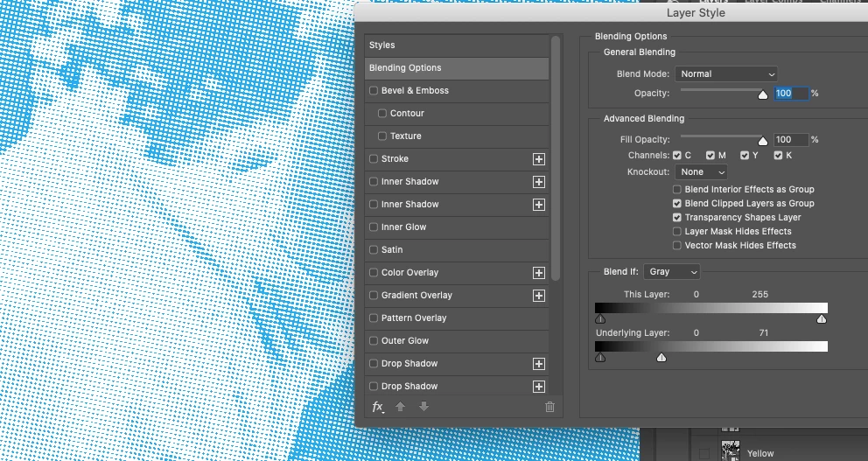Screen dimensions: 868x461
Task: Check the Color Overlay checkbox
Action: (x=374, y=272)
